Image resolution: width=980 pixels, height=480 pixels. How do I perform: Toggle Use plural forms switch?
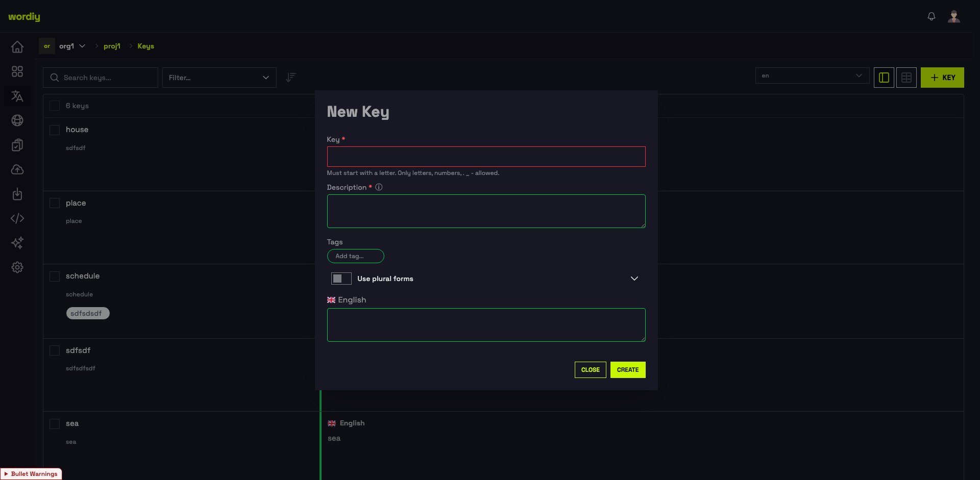[x=341, y=279]
